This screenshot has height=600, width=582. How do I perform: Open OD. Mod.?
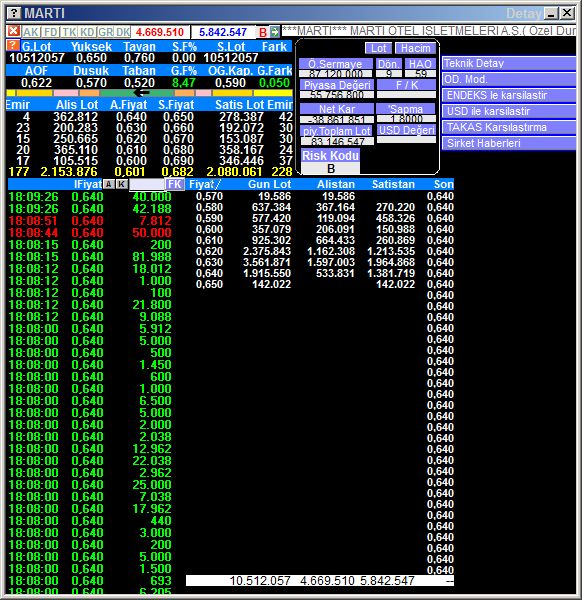(509, 79)
